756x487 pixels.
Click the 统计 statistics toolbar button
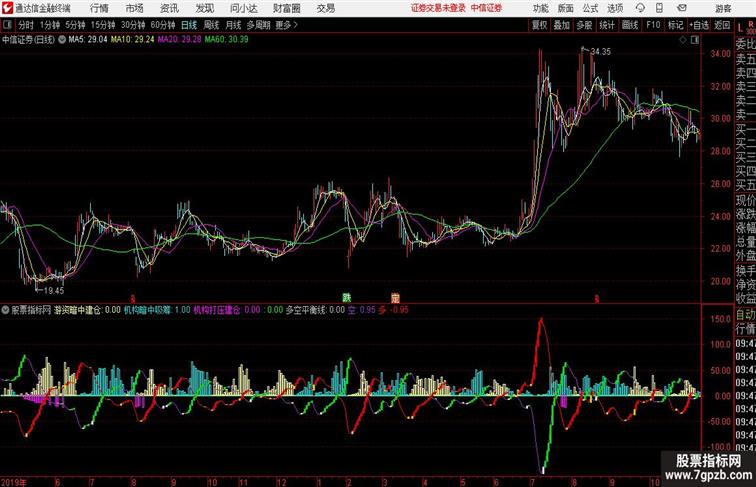(x=607, y=25)
